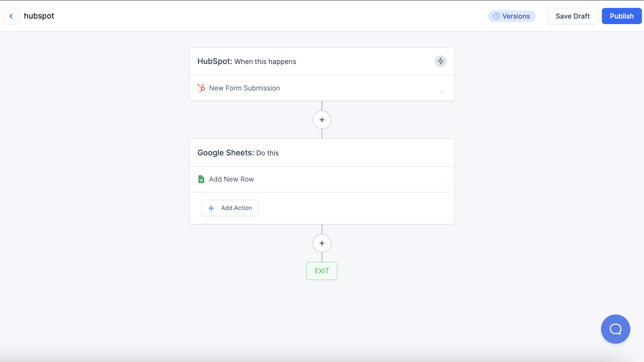Click the plus node above EXIT

322,243
